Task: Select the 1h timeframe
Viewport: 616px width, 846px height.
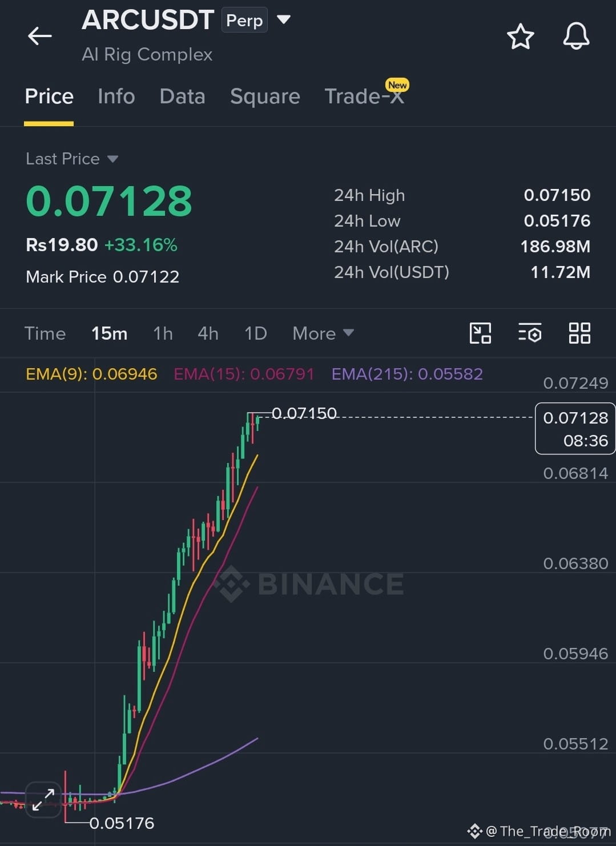Action: pos(163,333)
